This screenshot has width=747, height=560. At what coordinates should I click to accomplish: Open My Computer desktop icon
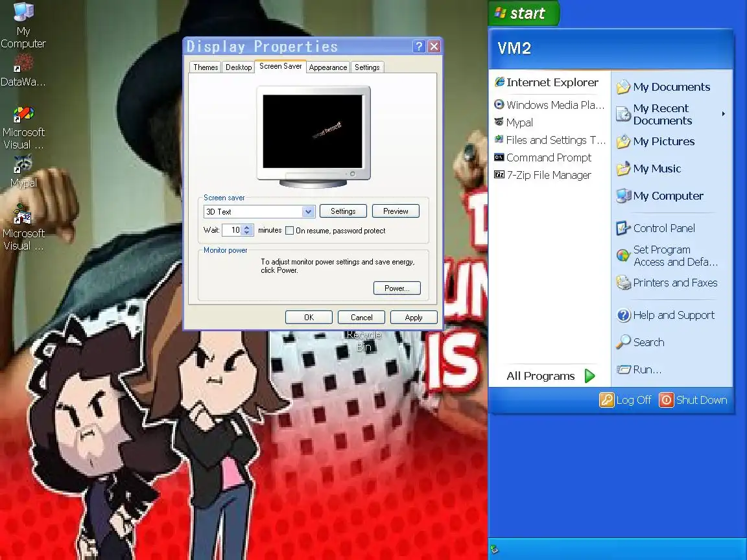[x=23, y=25]
